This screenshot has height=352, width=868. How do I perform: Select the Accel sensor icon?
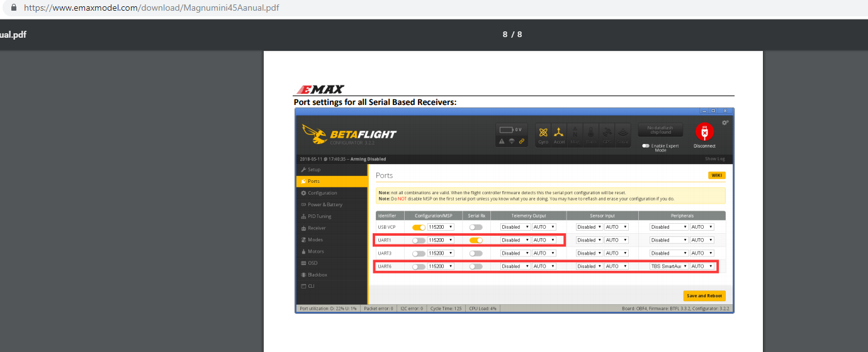pos(559,135)
